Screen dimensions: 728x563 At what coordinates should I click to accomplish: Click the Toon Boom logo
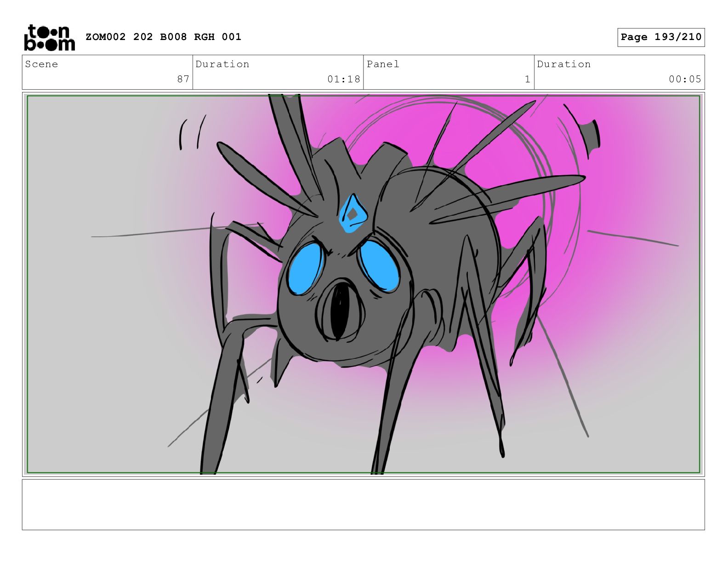click(49, 37)
